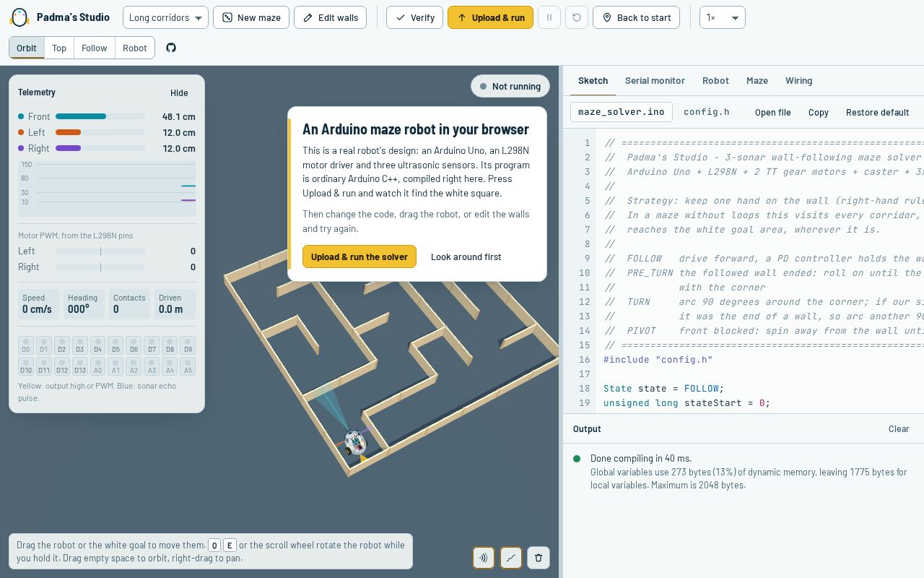
Task: Switch to Robot camera view
Action: tap(135, 48)
